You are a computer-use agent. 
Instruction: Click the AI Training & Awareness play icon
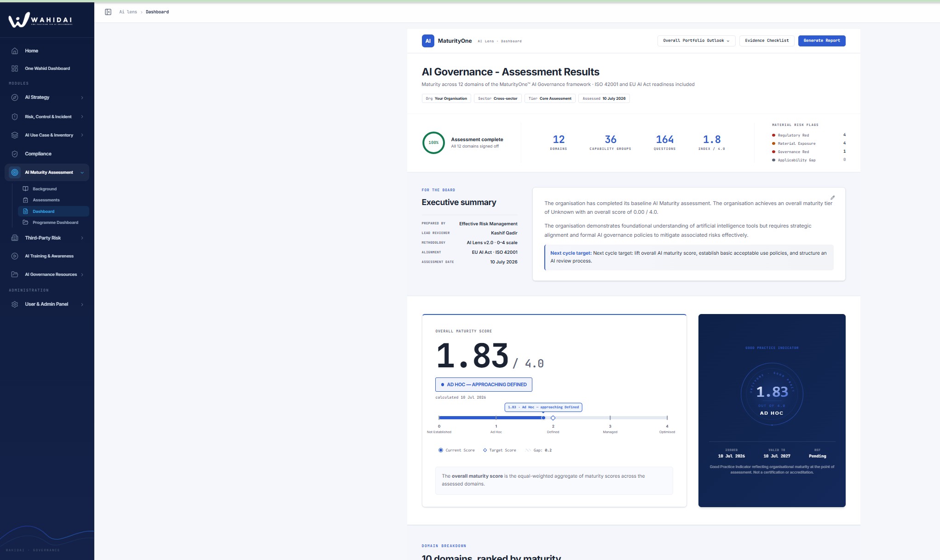pos(15,256)
